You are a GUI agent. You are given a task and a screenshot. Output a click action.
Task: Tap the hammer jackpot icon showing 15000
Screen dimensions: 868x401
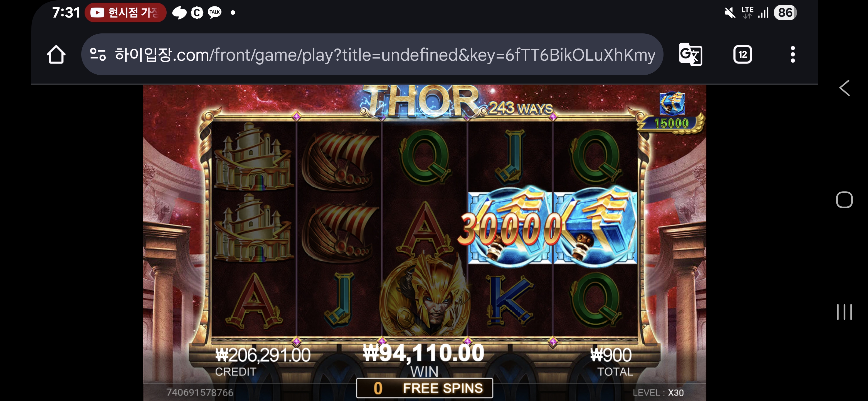[x=672, y=113]
